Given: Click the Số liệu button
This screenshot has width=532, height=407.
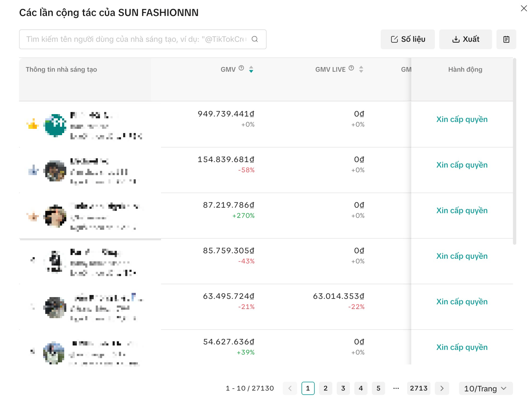Looking at the screenshot, I should coord(408,39).
